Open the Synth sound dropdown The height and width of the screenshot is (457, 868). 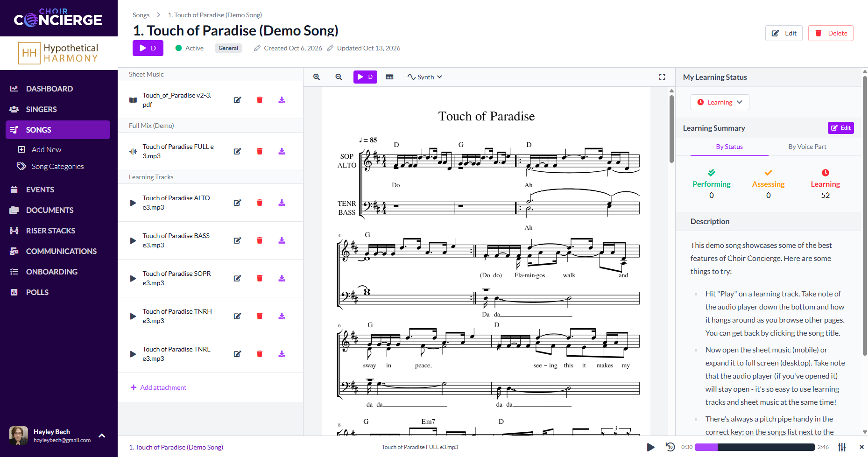tap(425, 77)
